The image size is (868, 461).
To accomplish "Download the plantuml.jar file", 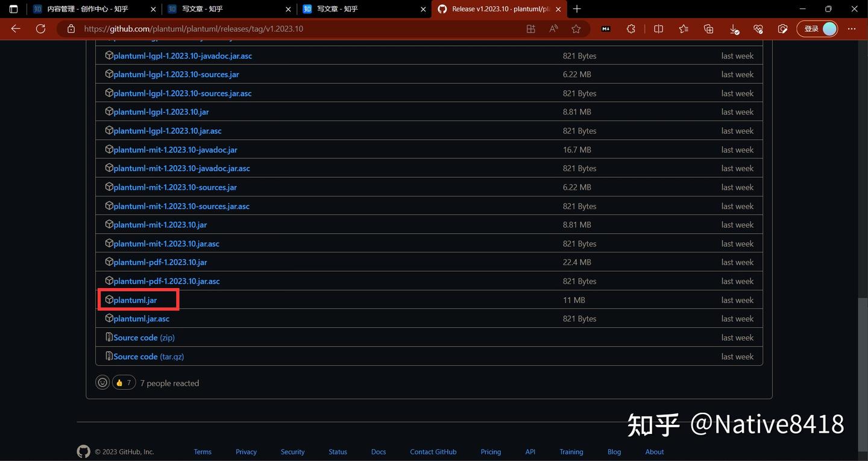I will point(135,299).
